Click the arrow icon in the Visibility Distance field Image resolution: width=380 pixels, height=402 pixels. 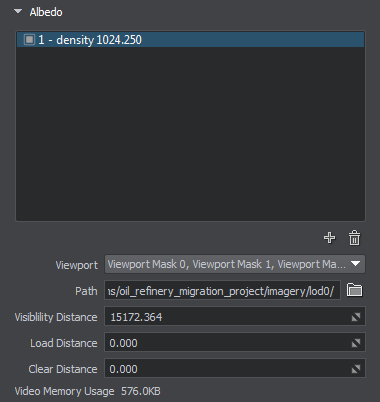coord(356,317)
